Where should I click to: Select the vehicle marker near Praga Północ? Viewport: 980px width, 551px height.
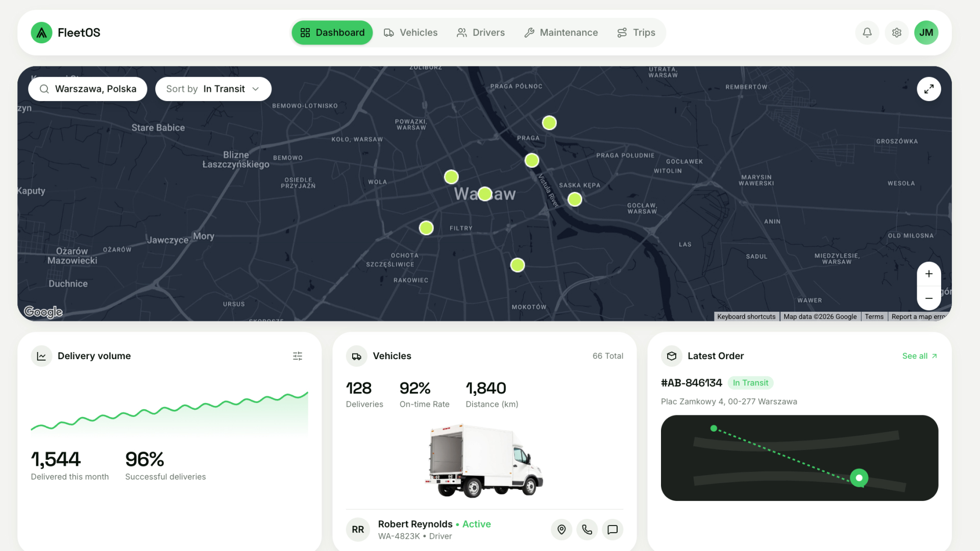pos(549,123)
